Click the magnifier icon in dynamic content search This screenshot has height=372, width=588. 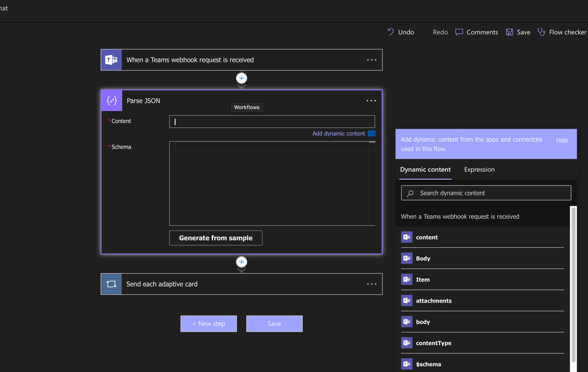pyautogui.click(x=410, y=193)
